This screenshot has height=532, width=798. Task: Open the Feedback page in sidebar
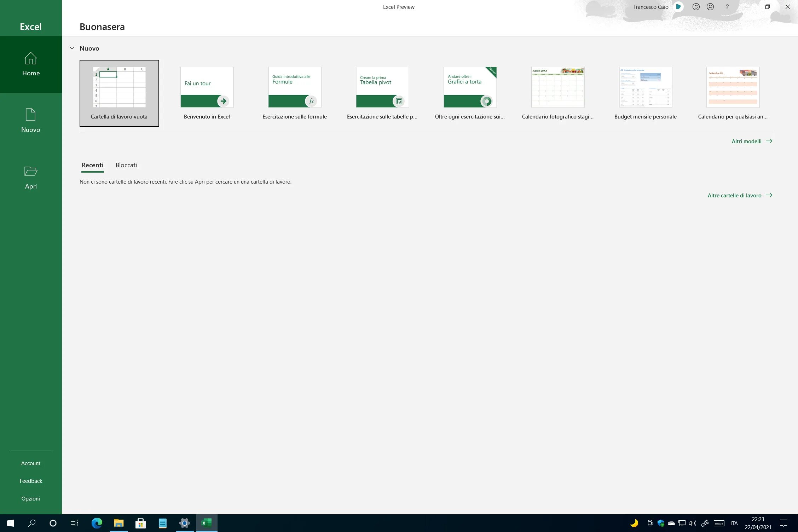pyautogui.click(x=31, y=481)
